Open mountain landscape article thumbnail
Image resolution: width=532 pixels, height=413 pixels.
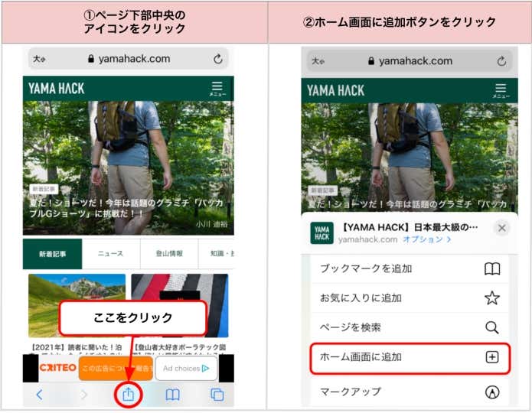tap(77, 305)
